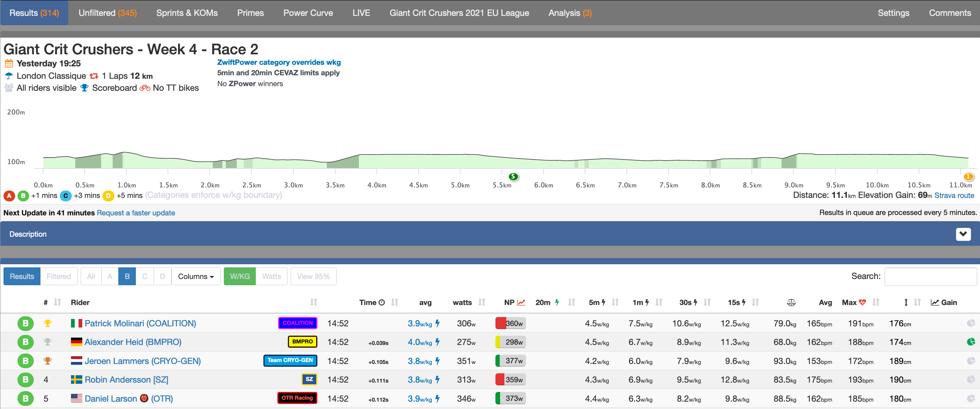Click the weight scale column icon

[x=791, y=302]
